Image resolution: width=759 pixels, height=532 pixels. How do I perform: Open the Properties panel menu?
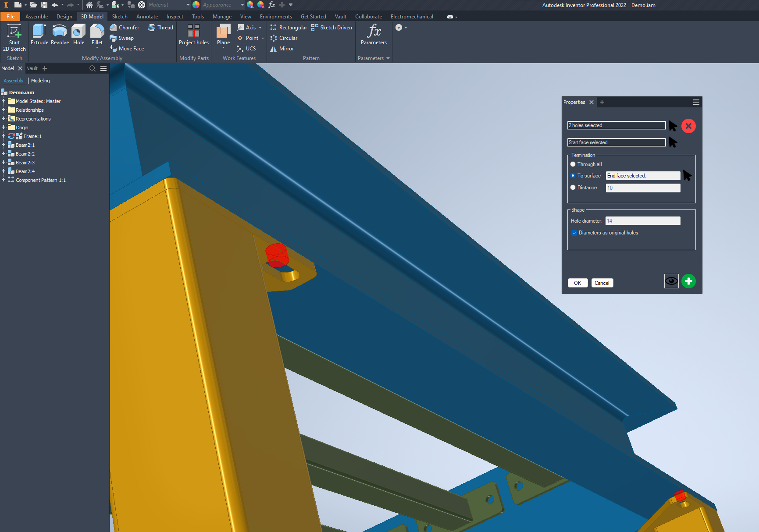coord(696,102)
